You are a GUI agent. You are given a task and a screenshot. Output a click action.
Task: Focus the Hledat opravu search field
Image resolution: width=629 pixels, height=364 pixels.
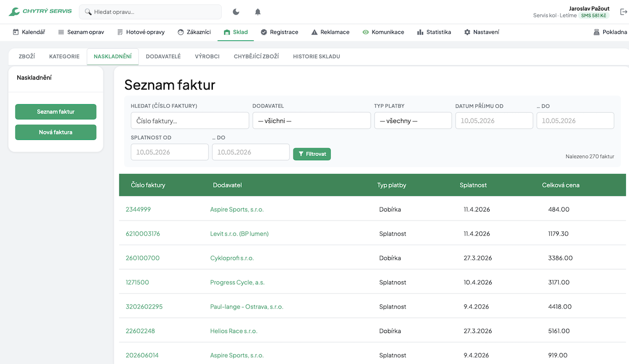(x=150, y=12)
